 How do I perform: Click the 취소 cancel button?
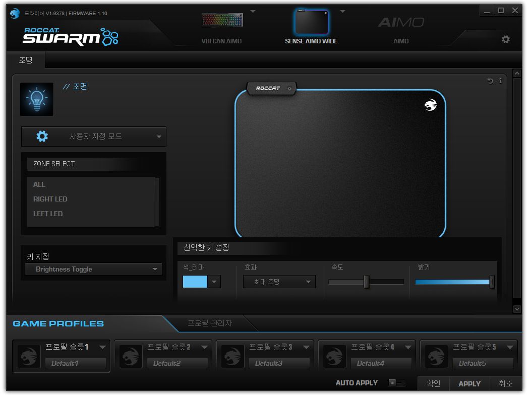point(506,384)
